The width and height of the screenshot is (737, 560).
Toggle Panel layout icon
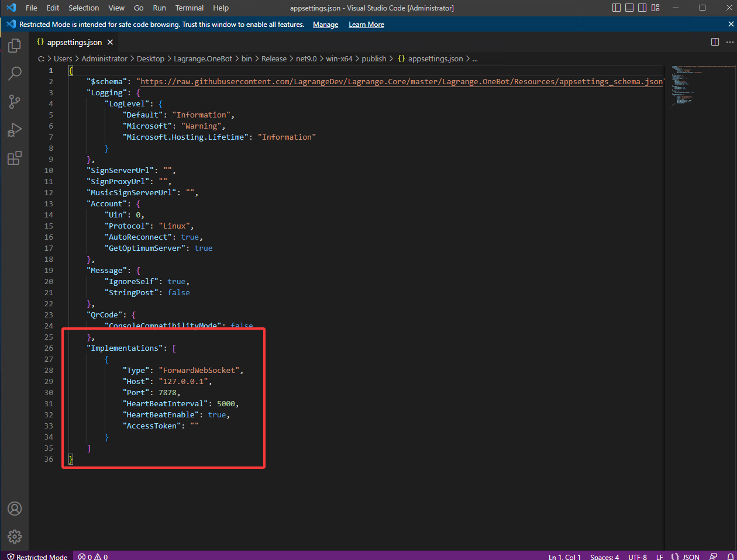629,8
